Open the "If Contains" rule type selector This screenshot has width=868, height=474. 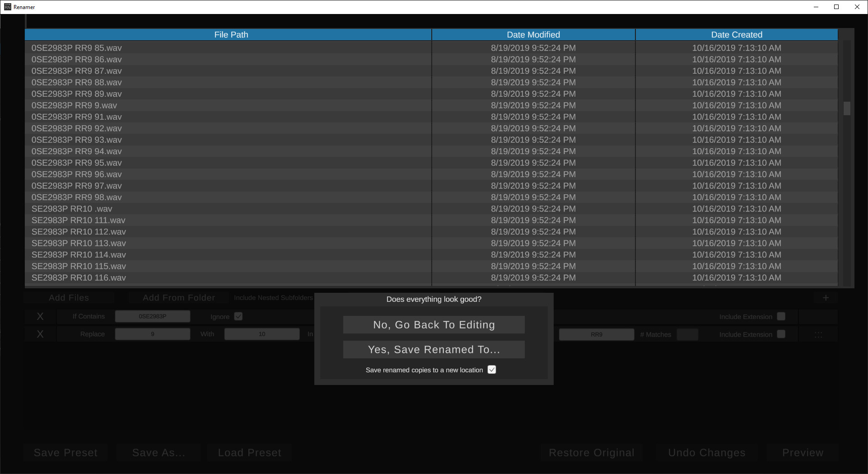coord(89,316)
